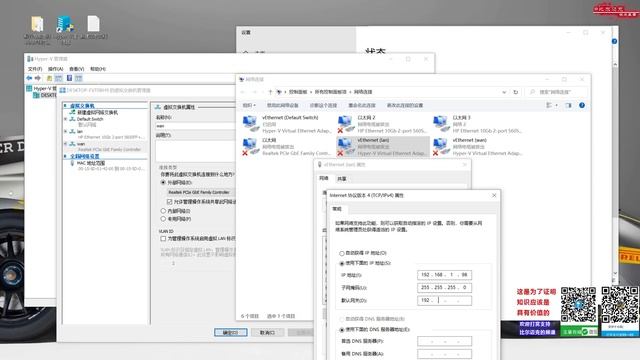Select the 以太网 2 adapter icon

pyautogui.click(x=346, y=124)
